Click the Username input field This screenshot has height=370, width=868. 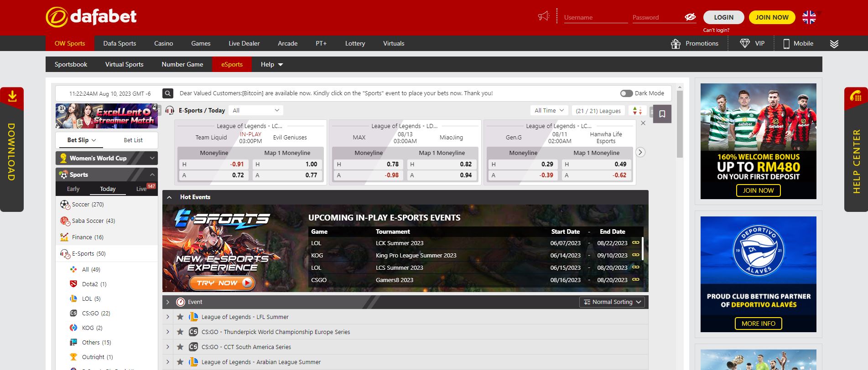596,17
